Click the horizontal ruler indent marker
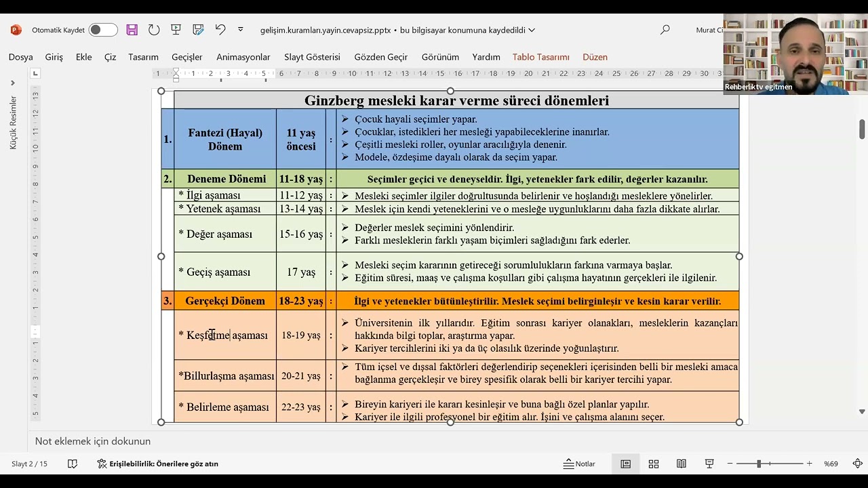This screenshot has height=488, width=868. click(176, 76)
